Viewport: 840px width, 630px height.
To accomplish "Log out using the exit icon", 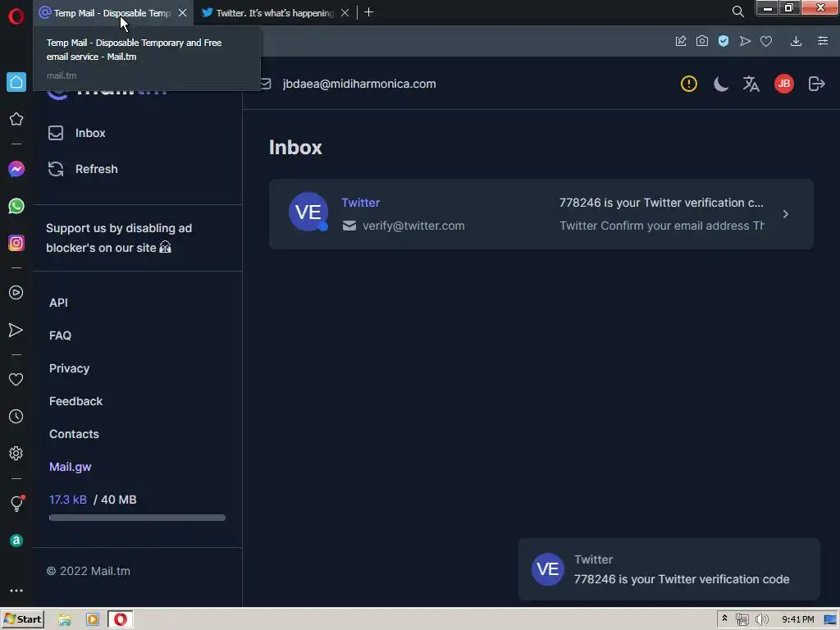I will (x=816, y=84).
